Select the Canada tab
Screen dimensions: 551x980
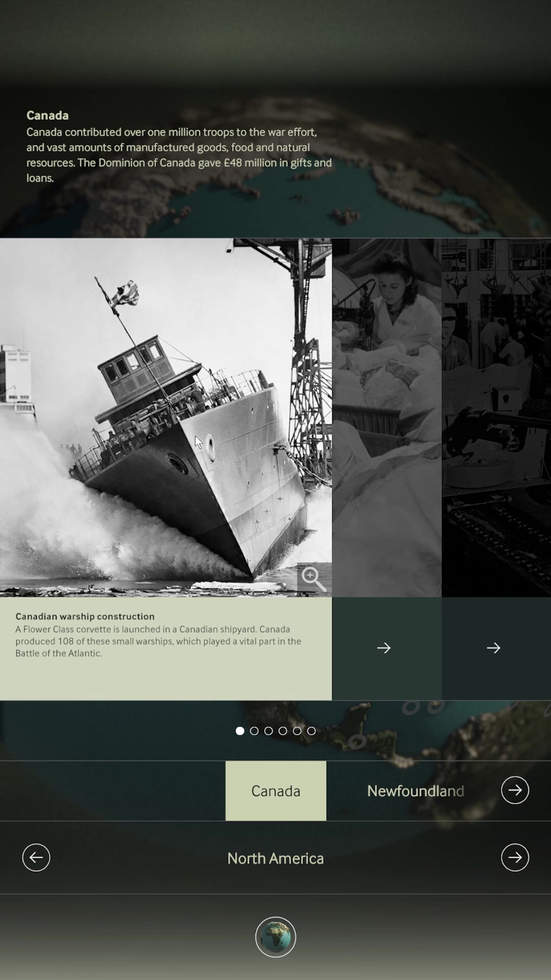(x=276, y=791)
